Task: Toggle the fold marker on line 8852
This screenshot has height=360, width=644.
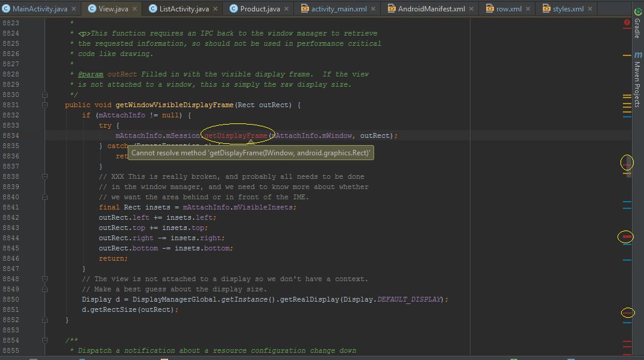Action: pyautogui.click(x=45, y=320)
